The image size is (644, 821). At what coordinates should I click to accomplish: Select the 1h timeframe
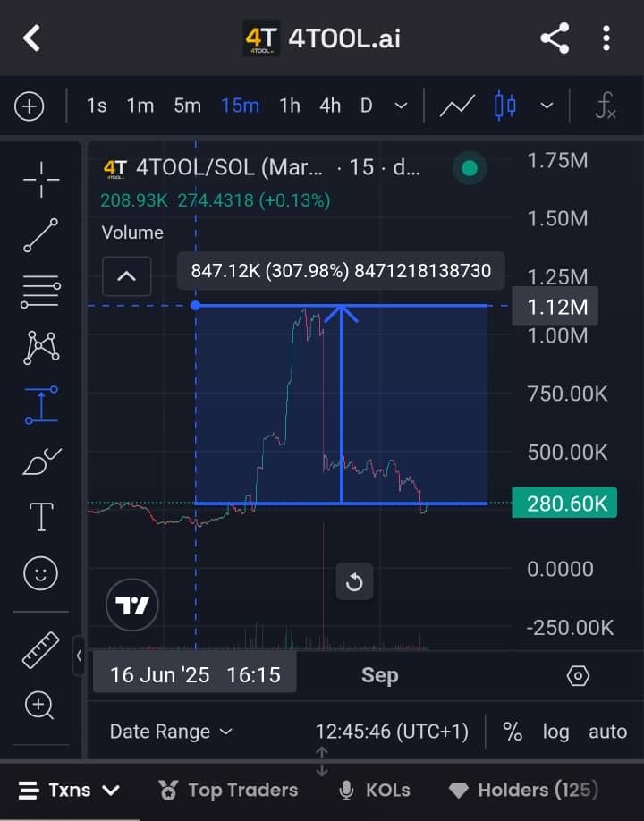290,106
